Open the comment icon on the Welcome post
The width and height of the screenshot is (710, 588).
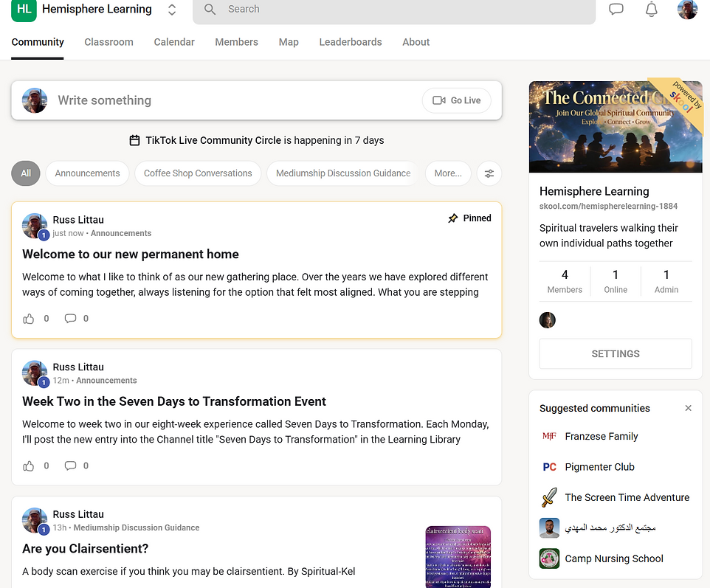70,318
